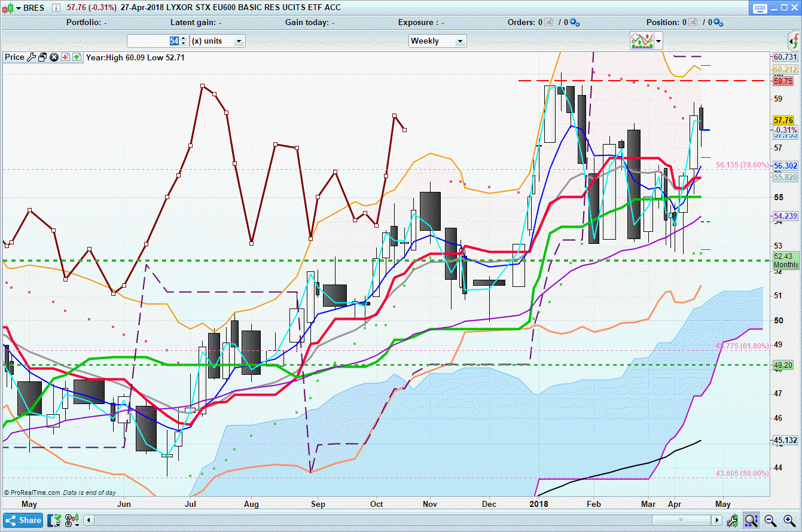Click the add indicator chart icon
The image size is (802, 532).
[x=641, y=41]
